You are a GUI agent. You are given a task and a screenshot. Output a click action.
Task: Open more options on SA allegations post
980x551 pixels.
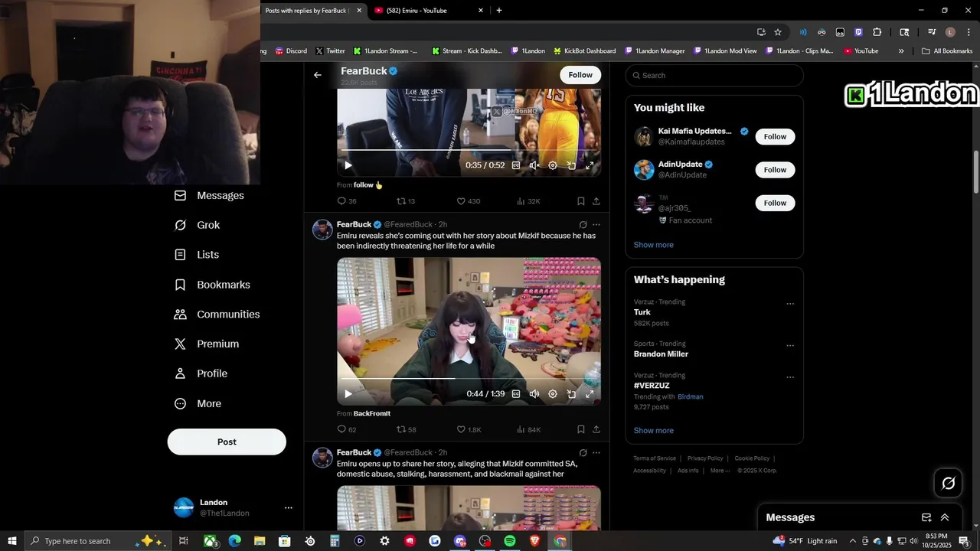pos(596,453)
